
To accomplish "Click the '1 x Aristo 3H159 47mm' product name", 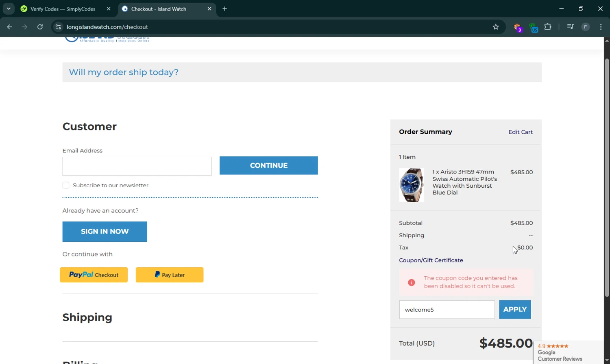I will [x=465, y=182].
